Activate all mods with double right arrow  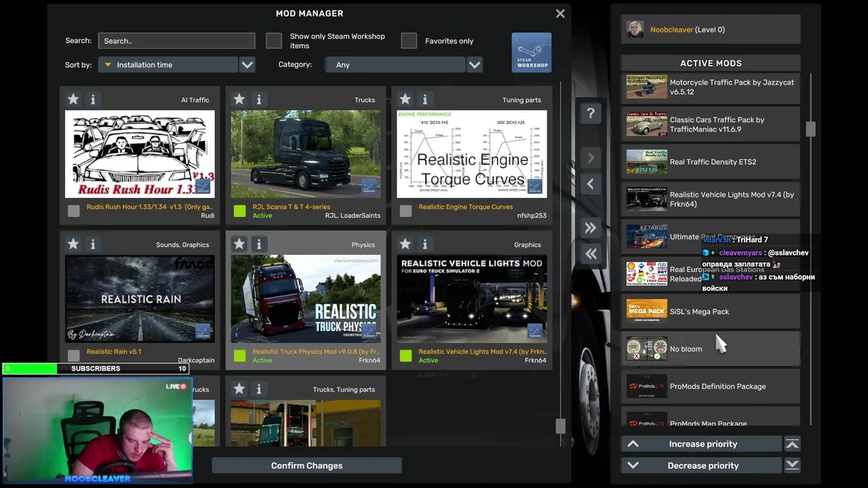591,228
